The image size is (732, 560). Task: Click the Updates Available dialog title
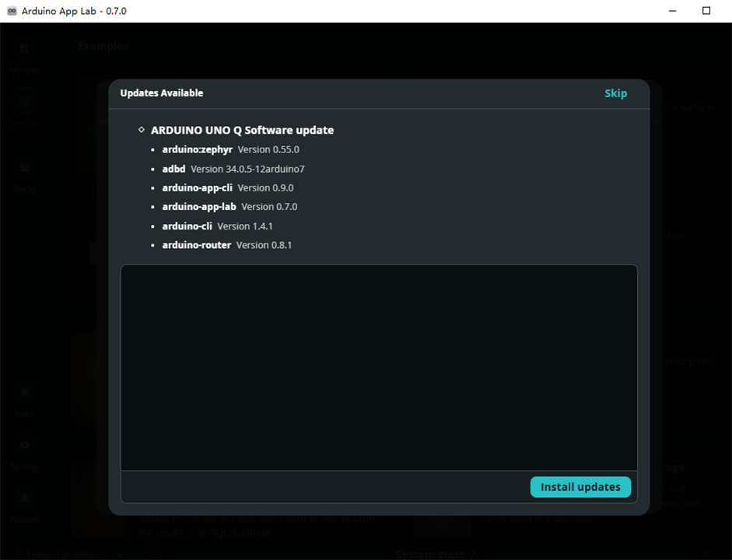[x=162, y=93]
